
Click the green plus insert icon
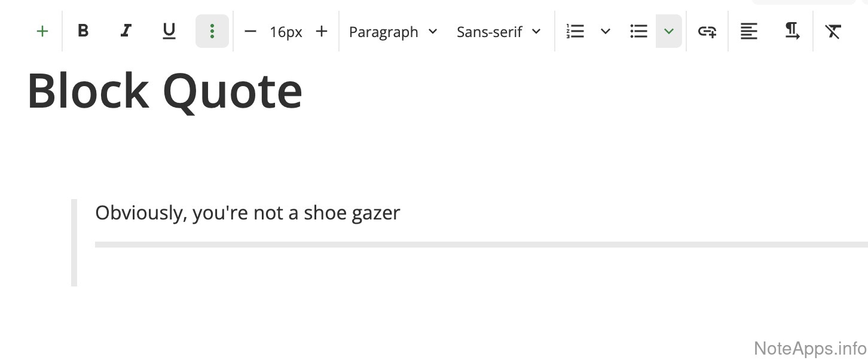(x=42, y=32)
